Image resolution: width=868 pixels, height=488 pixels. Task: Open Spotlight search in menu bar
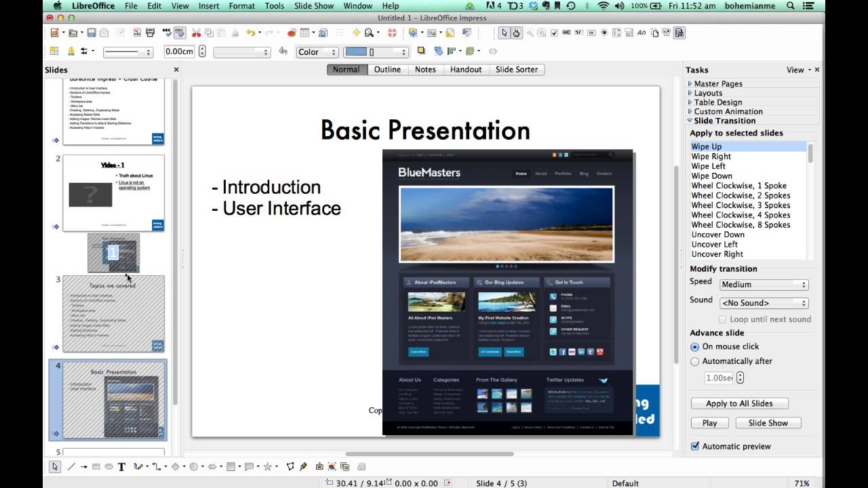[791, 6]
